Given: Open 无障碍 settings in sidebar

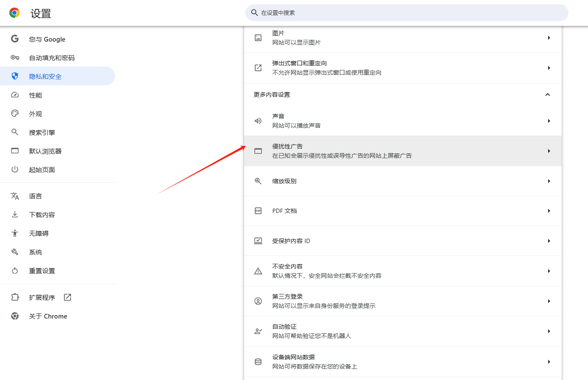Looking at the screenshot, I should coord(57,233).
